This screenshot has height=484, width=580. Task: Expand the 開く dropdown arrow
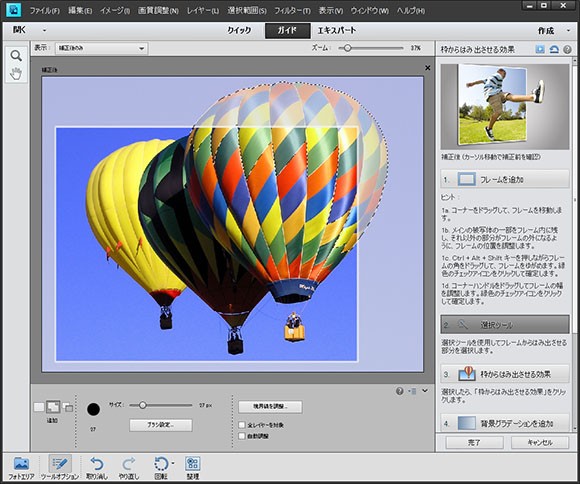pyautogui.click(x=44, y=30)
